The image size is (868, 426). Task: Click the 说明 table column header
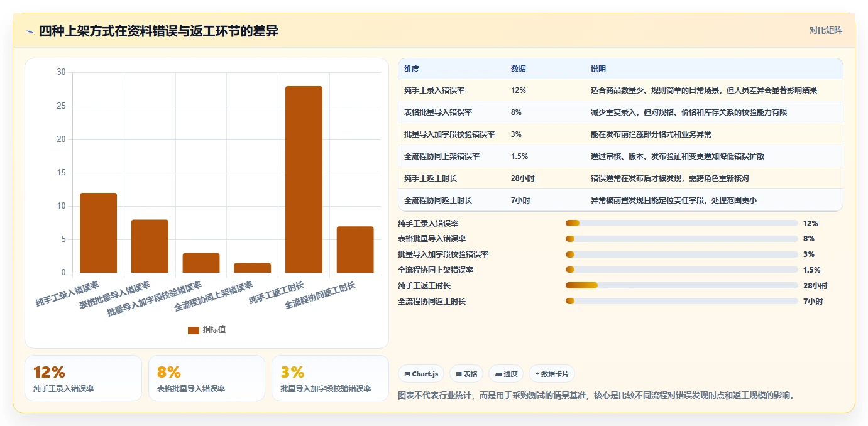click(598, 69)
